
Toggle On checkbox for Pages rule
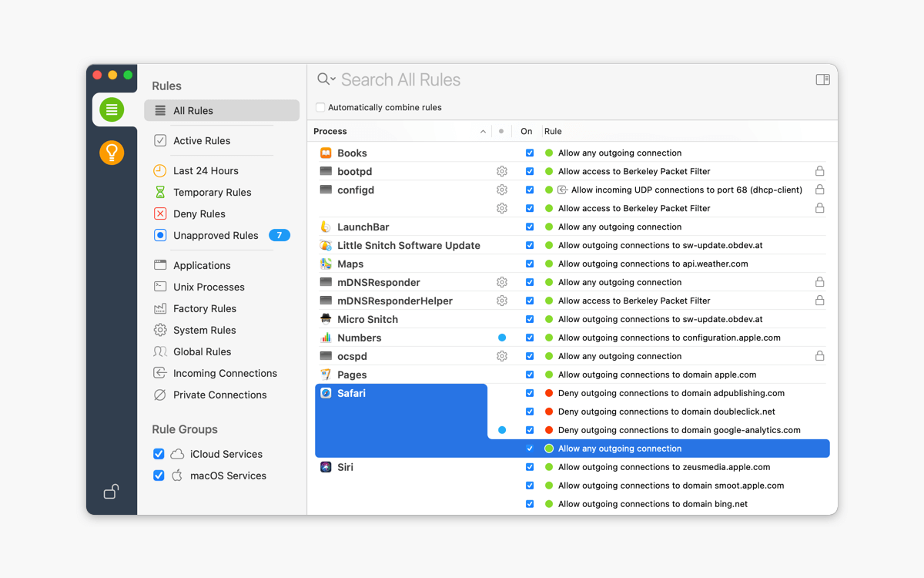click(x=530, y=375)
